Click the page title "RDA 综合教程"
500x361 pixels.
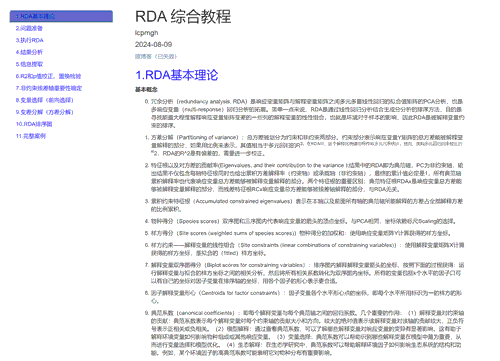183,17
